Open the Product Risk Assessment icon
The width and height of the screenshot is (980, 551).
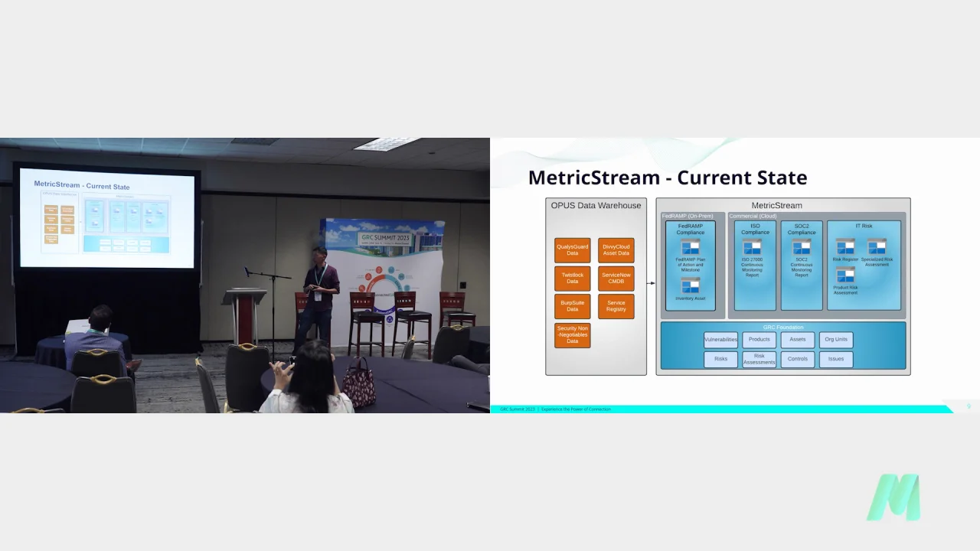click(845, 275)
